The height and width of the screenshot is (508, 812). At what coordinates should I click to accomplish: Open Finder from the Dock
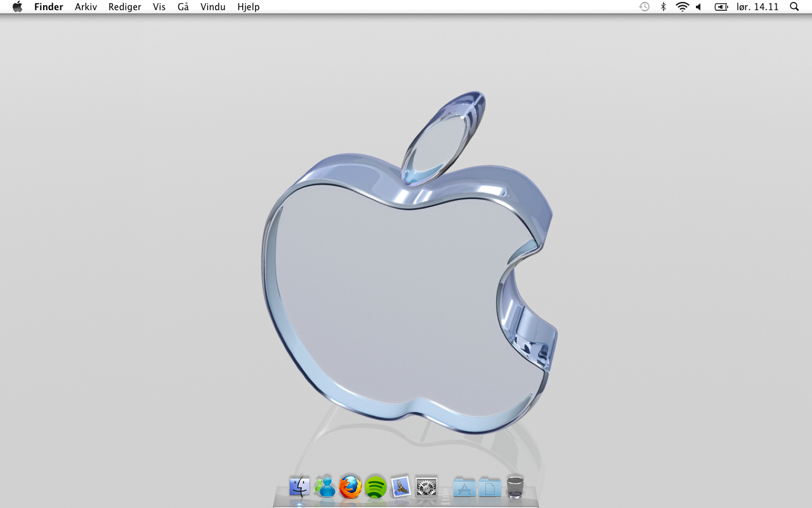point(299,487)
